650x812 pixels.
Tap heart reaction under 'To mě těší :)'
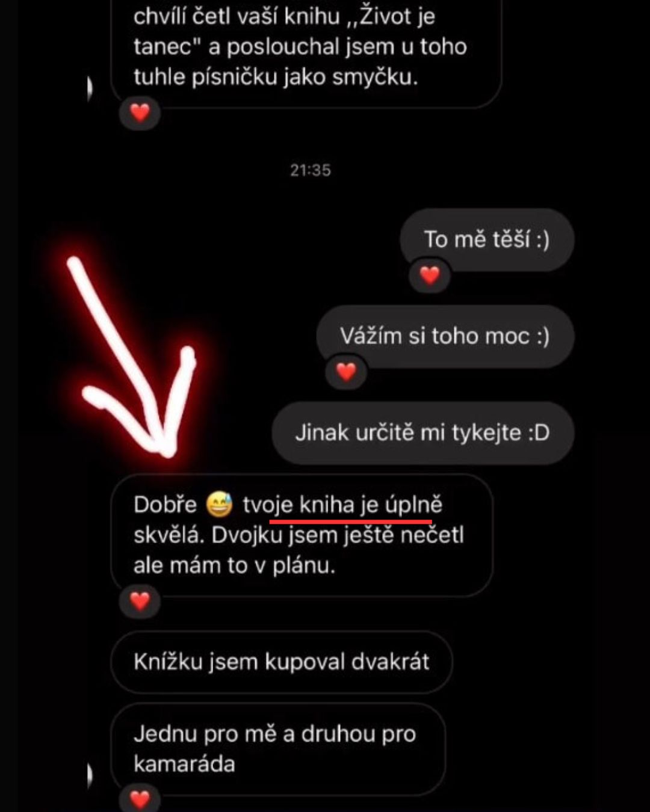point(429,275)
